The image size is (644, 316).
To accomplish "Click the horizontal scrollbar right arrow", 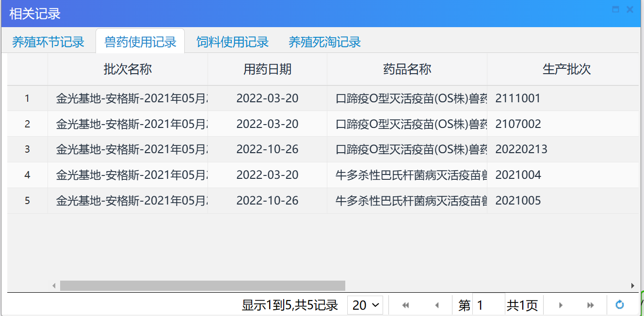I will pos(632,286).
